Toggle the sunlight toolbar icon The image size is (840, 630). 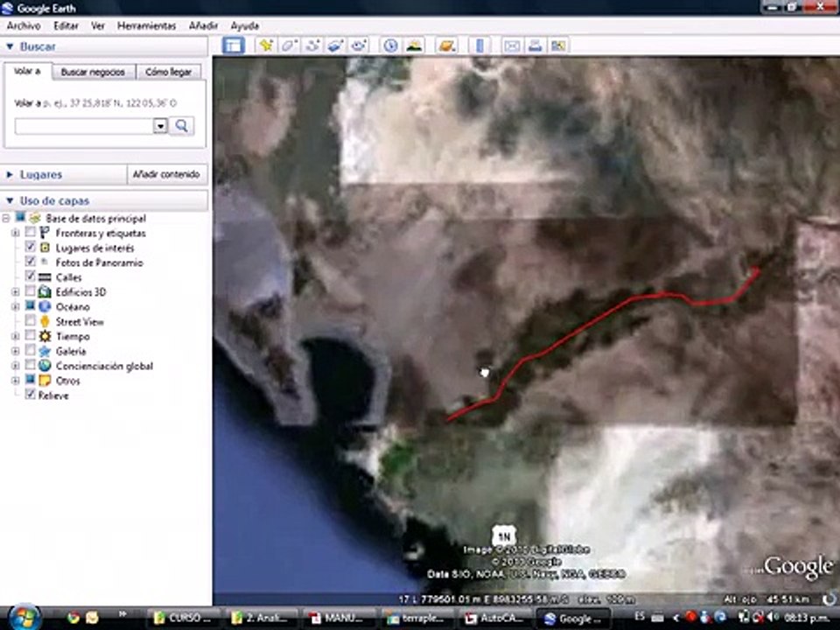pos(414,45)
